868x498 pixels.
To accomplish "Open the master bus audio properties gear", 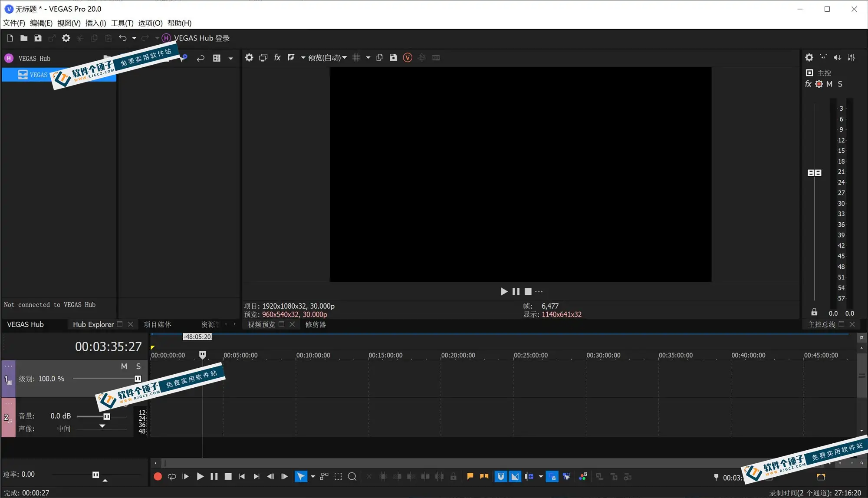I will 809,57.
